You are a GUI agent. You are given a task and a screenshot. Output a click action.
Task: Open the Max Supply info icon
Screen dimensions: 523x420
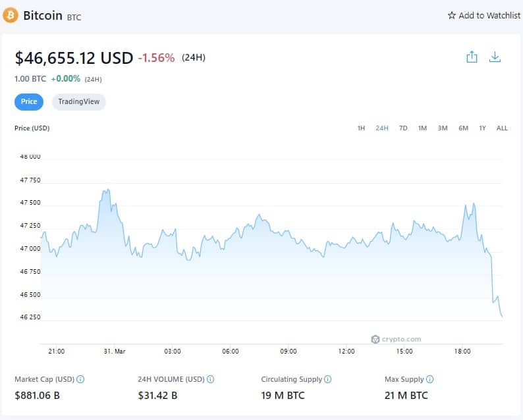pyautogui.click(x=430, y=379)
